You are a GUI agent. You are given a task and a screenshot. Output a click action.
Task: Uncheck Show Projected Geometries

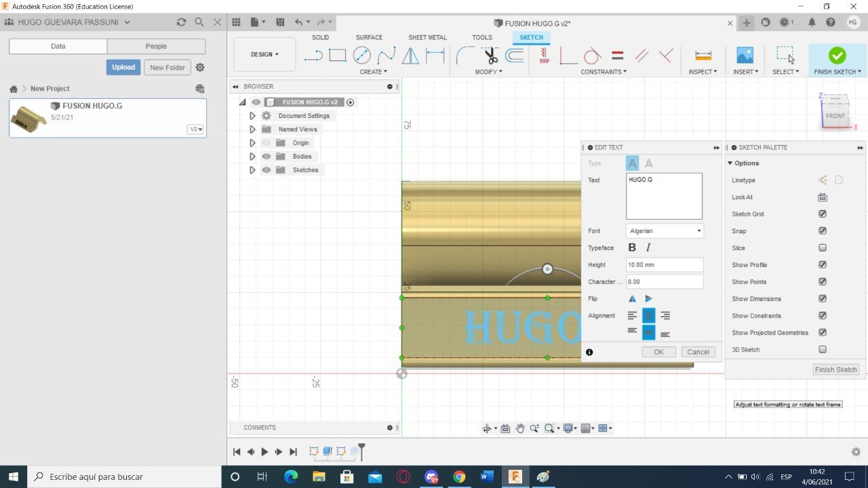pos(823,333)
